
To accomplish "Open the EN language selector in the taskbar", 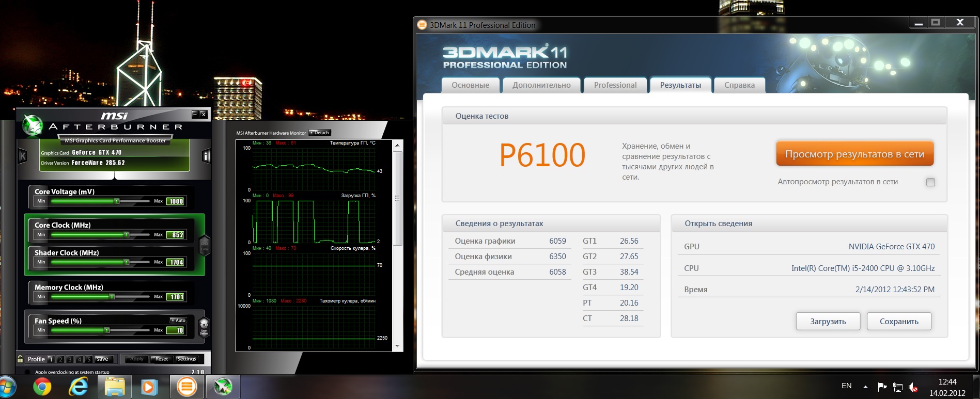I will tap(846, 386).
